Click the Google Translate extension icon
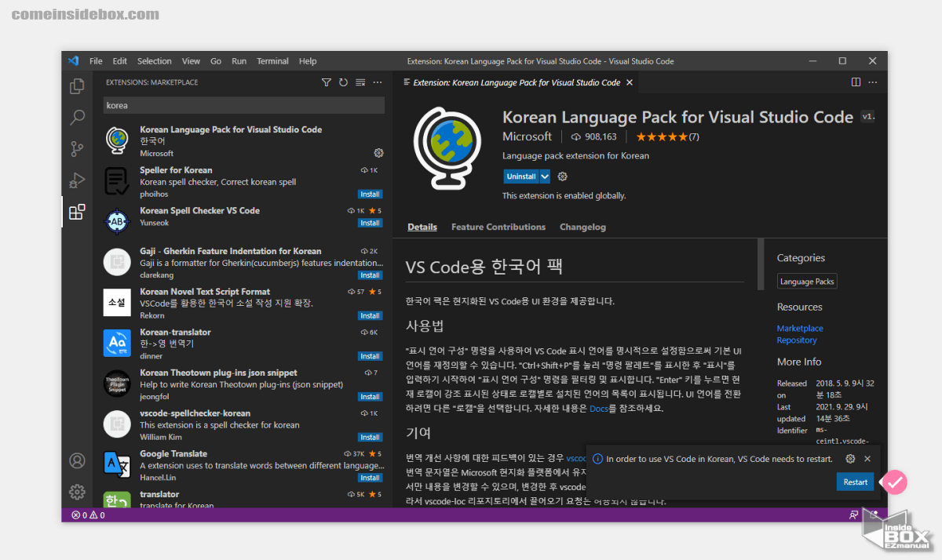Viewport: 942px width, 560px height. [x=117, y=464]
